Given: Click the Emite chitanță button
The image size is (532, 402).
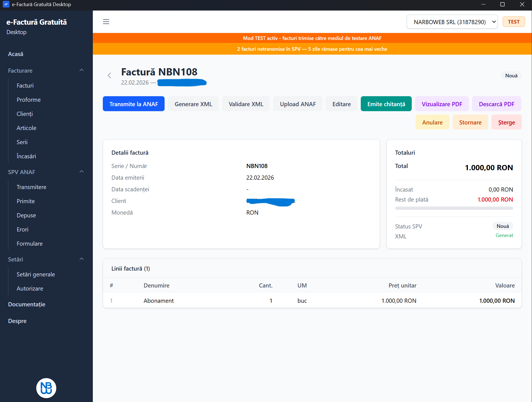Looking at the screenshot, I should [x=386, y=104].
